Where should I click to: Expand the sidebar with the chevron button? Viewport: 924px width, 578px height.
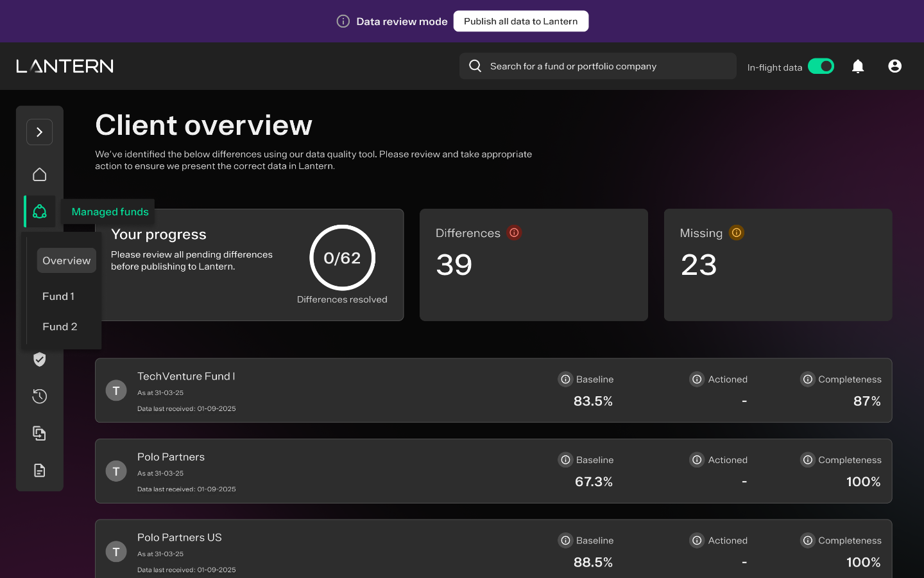click(x=39, y=132)
